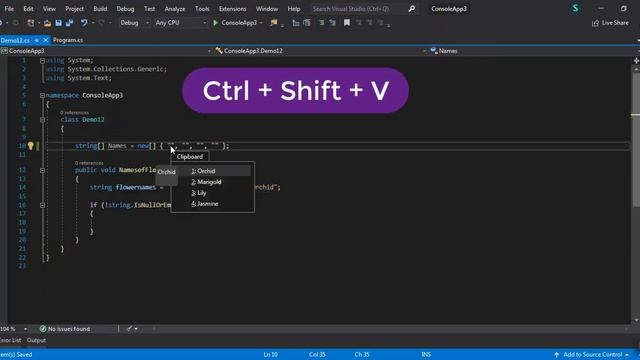The image size is (640, 360).
Task: Open the Test menu
Action: point(149,9)
